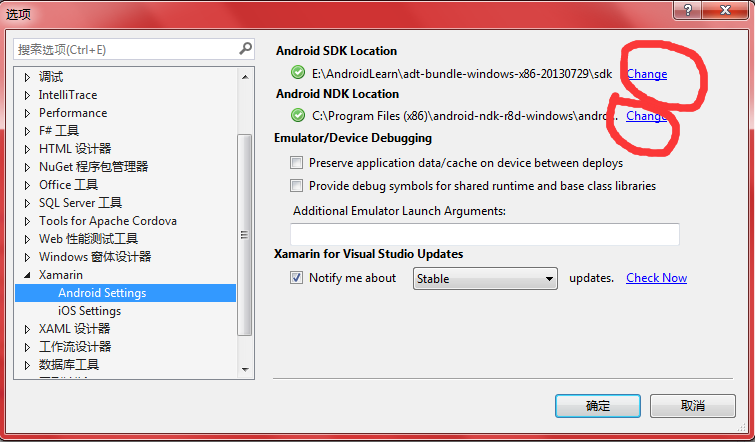Expand the Performance node
The height and width of the screenshot is (442, 755).
pos(27,113)
